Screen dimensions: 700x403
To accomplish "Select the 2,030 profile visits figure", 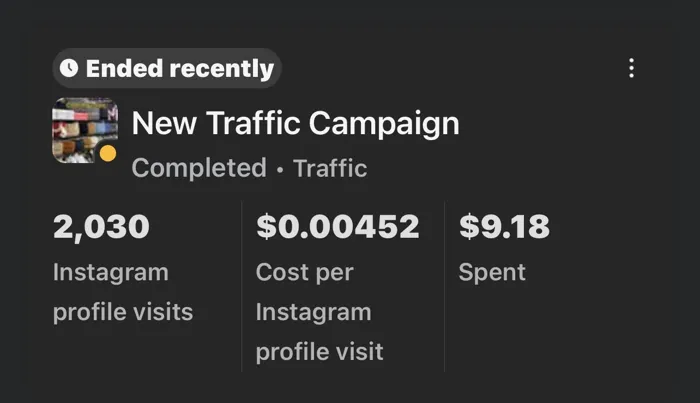I will 101,226.
